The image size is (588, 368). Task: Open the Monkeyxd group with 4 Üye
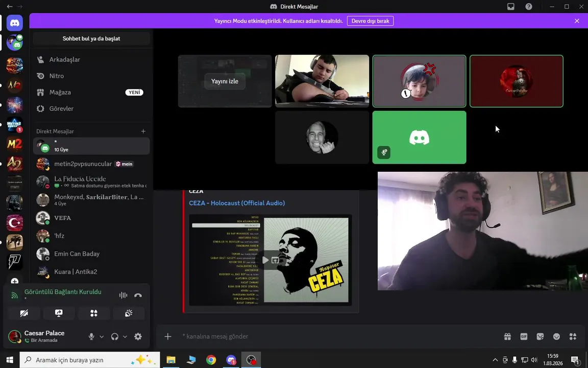click(91, 200)
